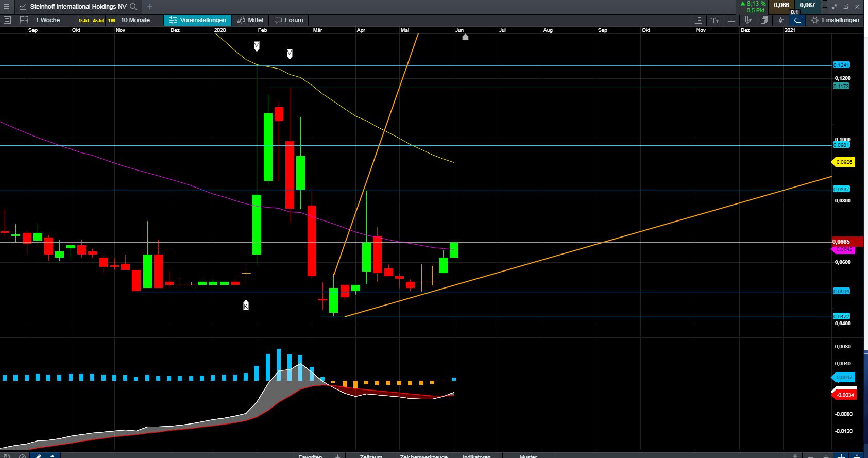Viewport: 868px width, 458px height.
Task: Click the blue 0,0007 histogram value label
Action: [843, 378]
